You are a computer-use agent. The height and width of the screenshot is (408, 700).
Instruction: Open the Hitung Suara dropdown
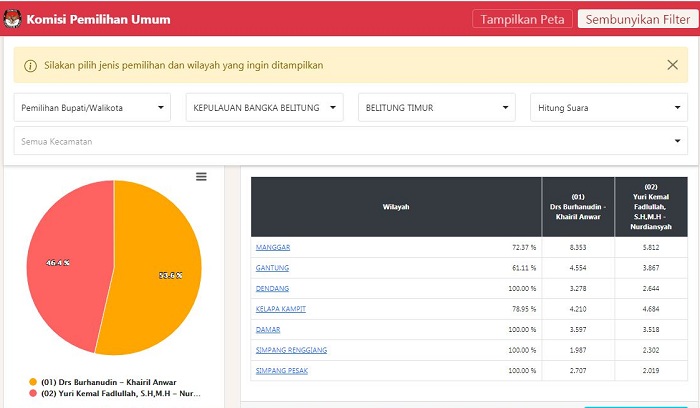coord(609,108)
